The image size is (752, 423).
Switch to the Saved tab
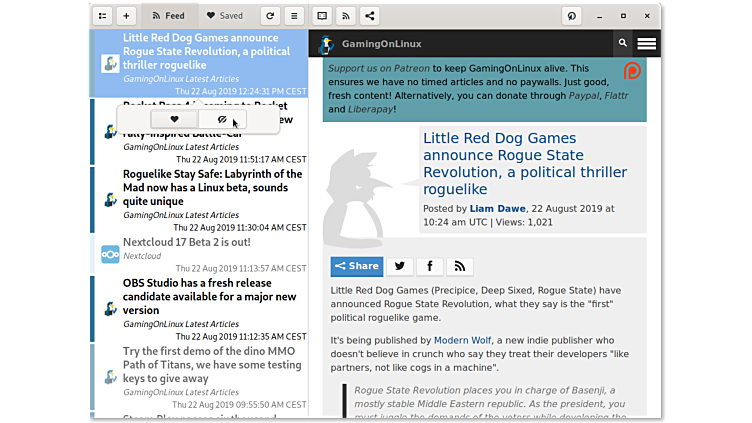[224, 16]
